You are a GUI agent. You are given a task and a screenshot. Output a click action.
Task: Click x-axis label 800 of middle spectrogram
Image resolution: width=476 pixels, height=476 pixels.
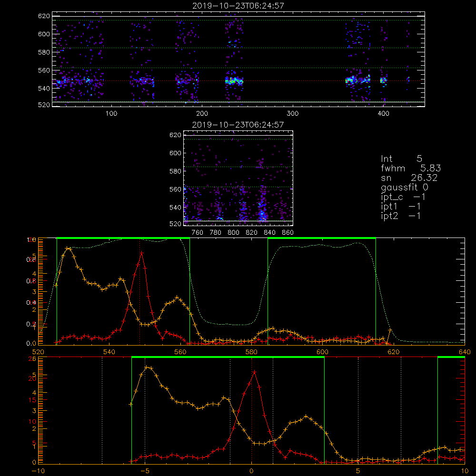pyautogui.click(x=233, y=233)
